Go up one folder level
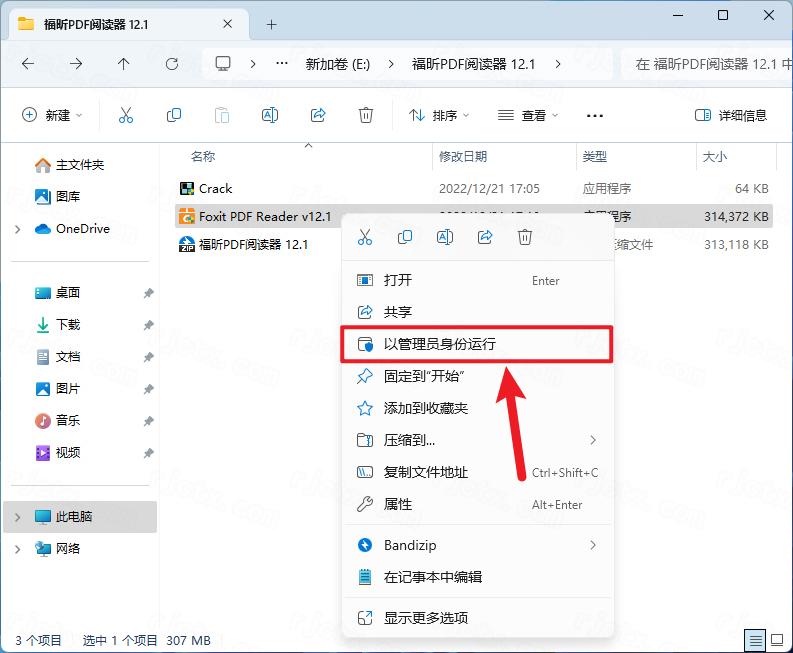 pyautogui.click(x=123, y=64)
